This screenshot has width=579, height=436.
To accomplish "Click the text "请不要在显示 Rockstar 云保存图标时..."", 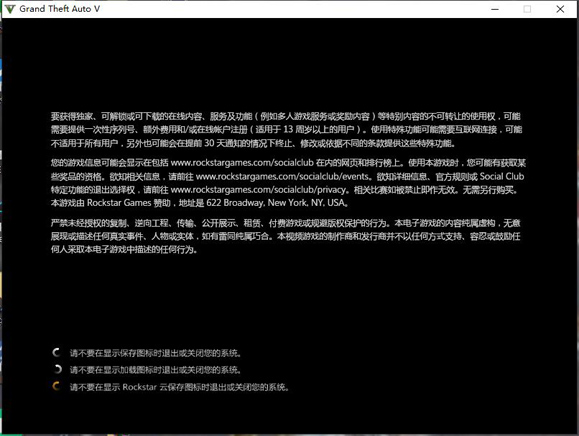I will [179, 387].
